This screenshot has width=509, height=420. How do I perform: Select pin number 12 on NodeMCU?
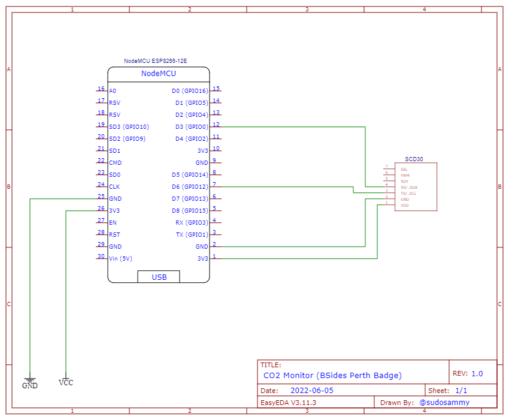216,125
